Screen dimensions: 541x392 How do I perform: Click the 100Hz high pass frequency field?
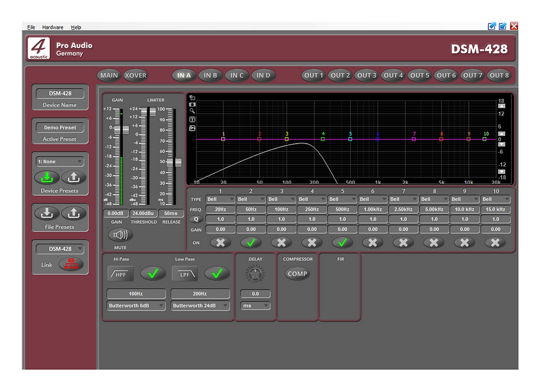[x=136, y=294]
